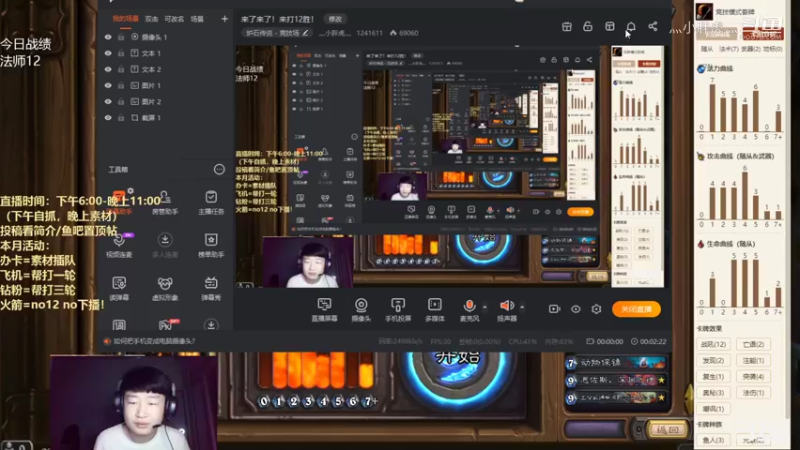Image resolution: width=800 pixels, height=450 pixels.
Task: Click 修改 button beside stream title
Action: click(x=335, y=19)
